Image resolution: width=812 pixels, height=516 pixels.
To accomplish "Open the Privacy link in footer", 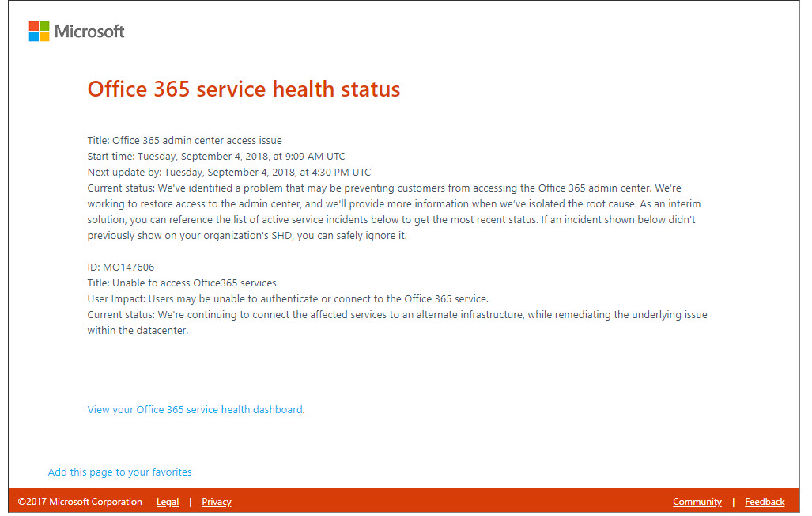I will pyautogui.click(x=217, y=502).
